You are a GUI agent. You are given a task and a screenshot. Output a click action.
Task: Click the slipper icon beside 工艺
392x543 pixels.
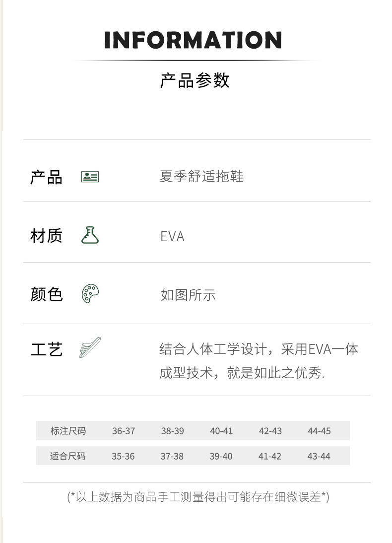(x=90, y=347)
